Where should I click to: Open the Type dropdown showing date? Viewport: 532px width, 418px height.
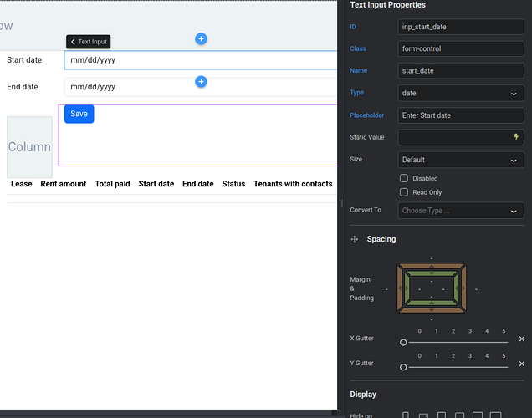pyautogui.click(x=461, y=93)
